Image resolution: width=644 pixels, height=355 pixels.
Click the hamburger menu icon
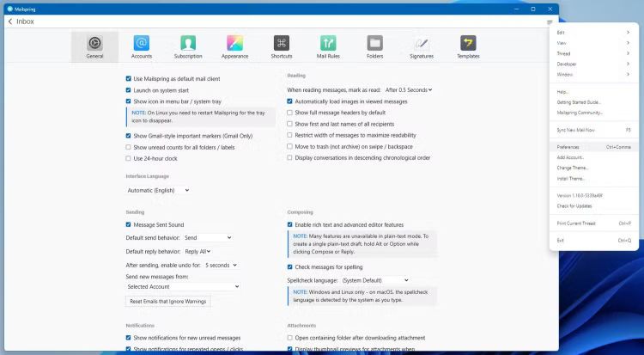click(550, 21)
